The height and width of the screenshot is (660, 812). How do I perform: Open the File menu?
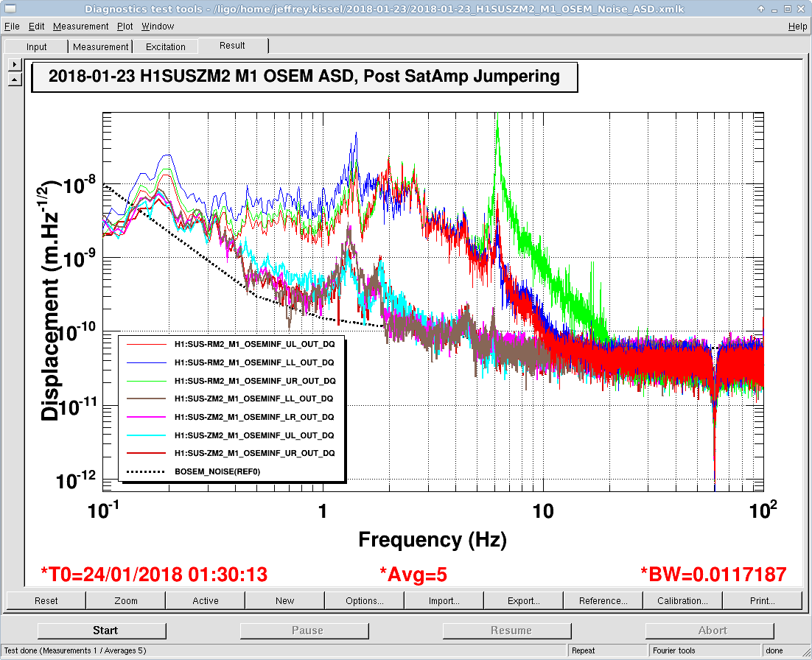(11, 26)
